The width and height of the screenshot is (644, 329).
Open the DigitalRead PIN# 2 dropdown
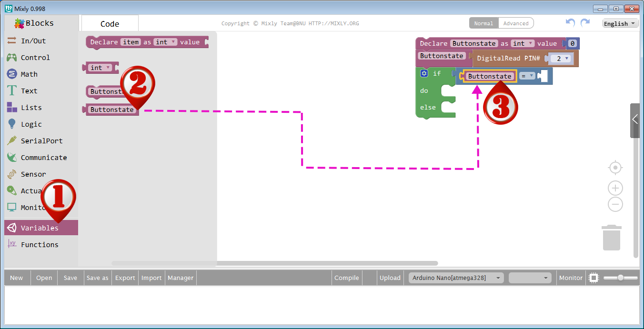560,59
